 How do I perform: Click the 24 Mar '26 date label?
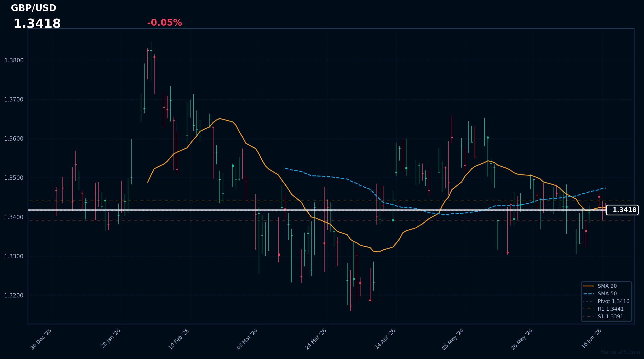pyautogui.click(x=316, y=339)
